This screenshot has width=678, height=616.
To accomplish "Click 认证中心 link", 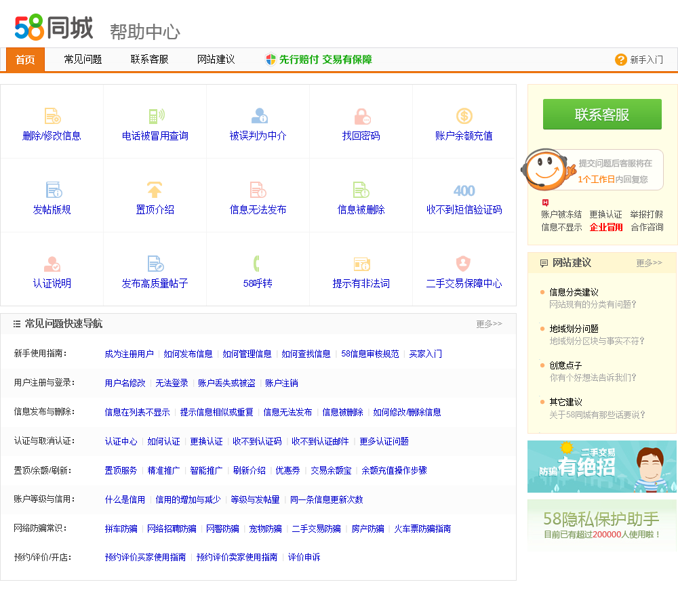I will [121, 441].
